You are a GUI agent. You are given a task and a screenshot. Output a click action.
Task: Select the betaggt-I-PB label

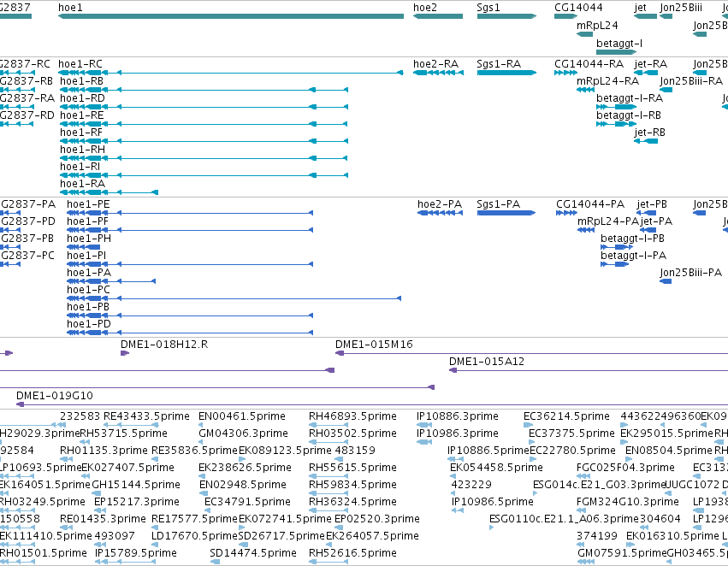(633, 239)
